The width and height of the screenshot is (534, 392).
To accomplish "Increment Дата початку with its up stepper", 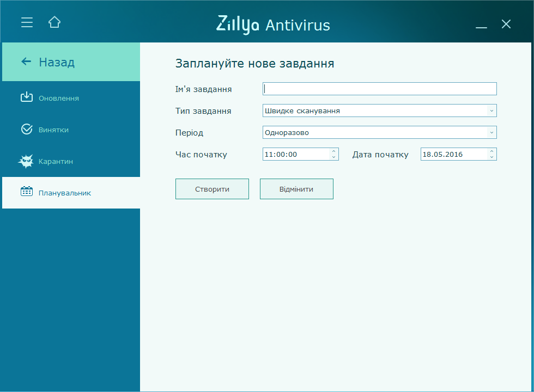I will pyautogui.click(x=491, y=151).
